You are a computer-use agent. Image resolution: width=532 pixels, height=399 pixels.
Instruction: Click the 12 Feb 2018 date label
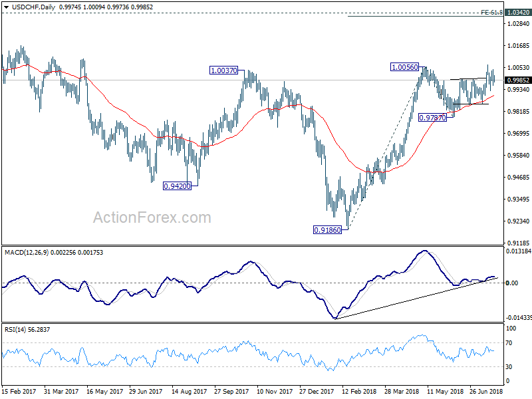coord(359,391)
